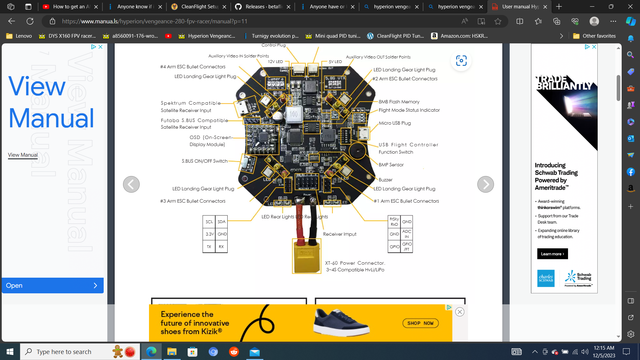Add this page to favorites star
The width and height of the screenshot is (640, 360).
pos(498,21)
